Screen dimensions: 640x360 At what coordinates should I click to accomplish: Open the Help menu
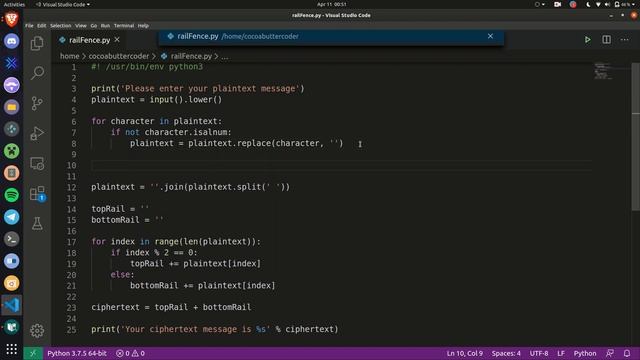click(143, 25)
